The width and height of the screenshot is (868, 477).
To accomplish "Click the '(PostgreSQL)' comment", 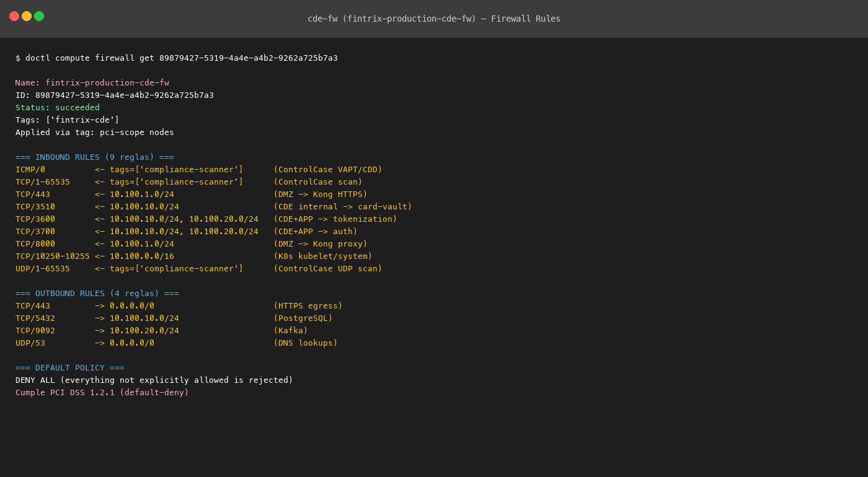I will [303, 318].
